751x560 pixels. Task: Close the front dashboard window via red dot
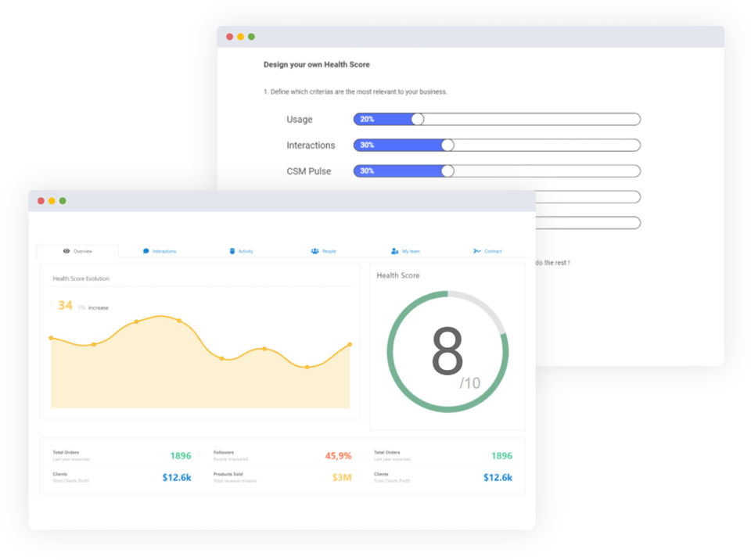coord(41,201)
